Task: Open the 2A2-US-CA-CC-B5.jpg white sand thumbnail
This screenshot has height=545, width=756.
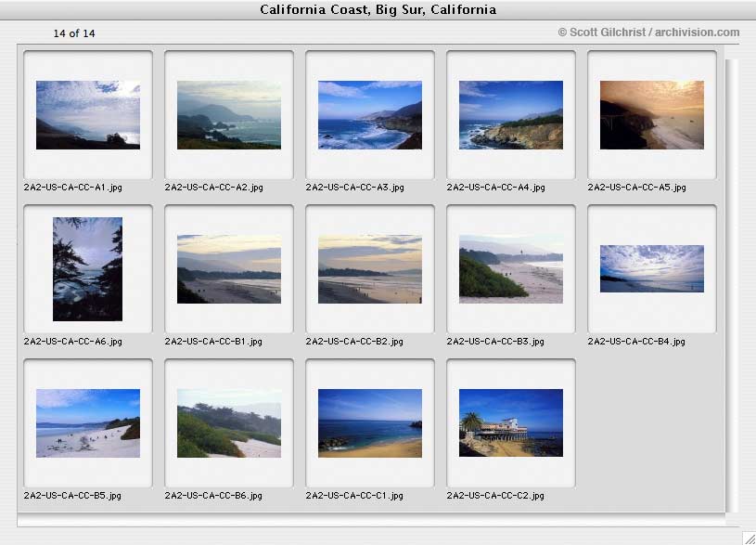Action: (x=88, y=422)
